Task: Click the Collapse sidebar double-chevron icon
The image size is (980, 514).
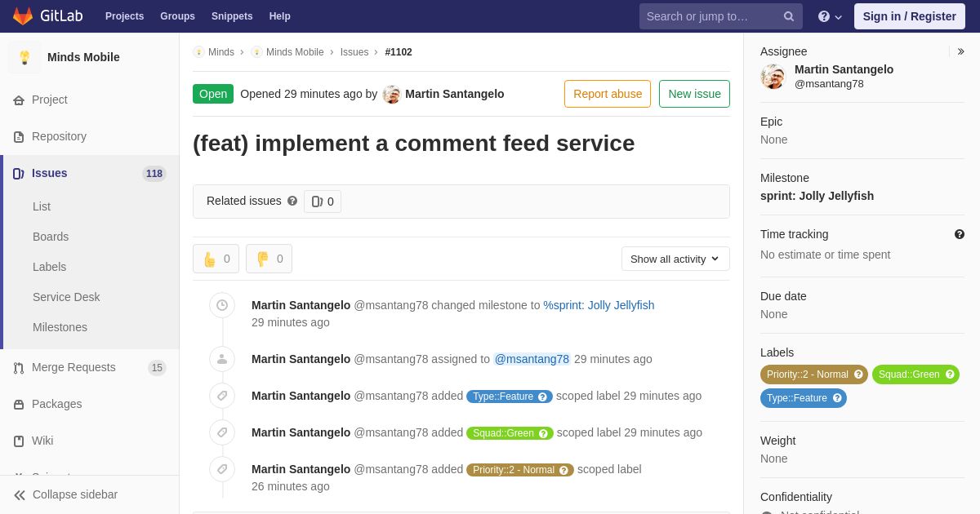Action: click(20, 495)
